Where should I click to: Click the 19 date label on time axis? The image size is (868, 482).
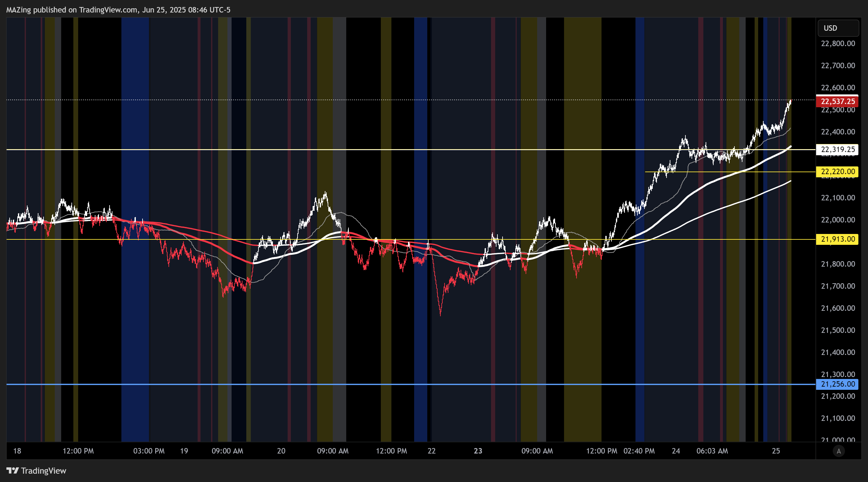[x=184, y=451]
